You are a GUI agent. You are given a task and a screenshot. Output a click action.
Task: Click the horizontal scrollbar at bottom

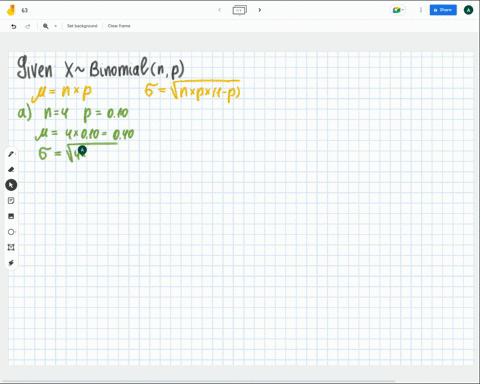[198, 381]
